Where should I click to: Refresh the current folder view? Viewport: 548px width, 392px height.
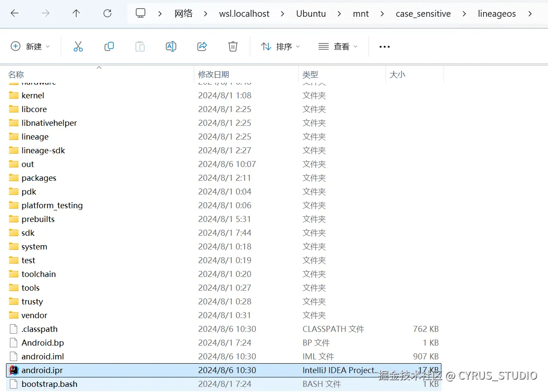[x=107, y=13]
